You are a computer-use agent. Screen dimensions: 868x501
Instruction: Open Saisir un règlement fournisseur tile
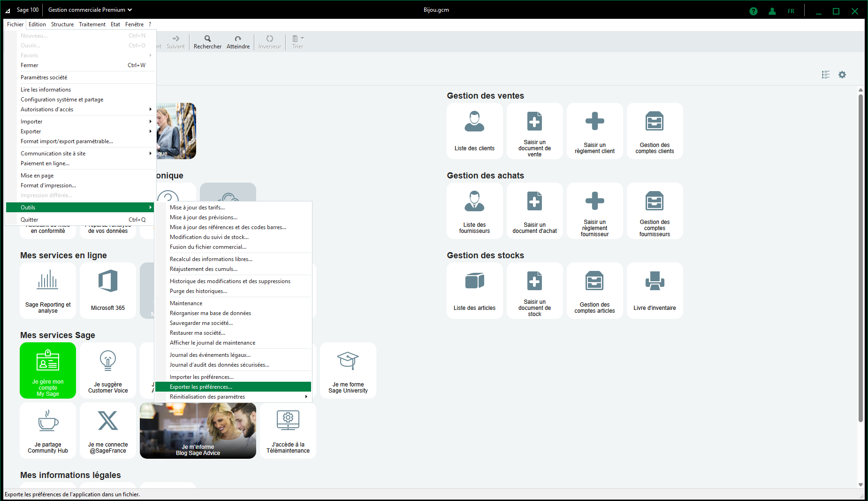(594, 211)
